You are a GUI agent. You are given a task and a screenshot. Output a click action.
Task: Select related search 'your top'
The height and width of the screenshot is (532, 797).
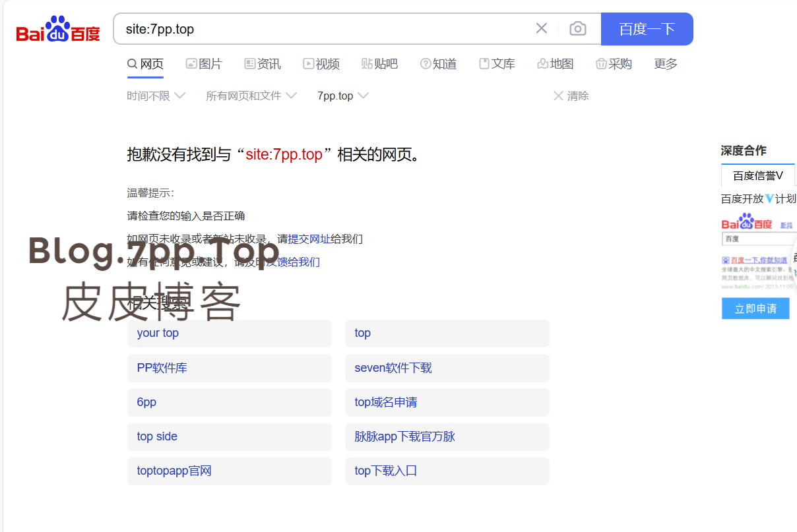pos(230,334)
